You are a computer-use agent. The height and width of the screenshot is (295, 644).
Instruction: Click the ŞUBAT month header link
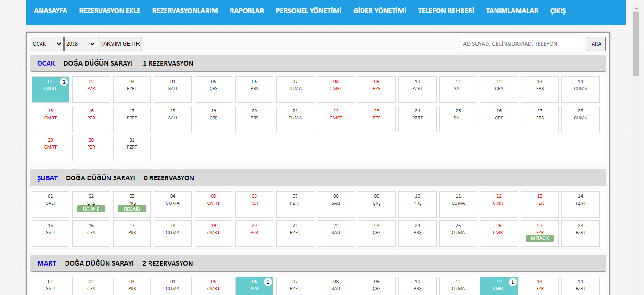(47, 178)
